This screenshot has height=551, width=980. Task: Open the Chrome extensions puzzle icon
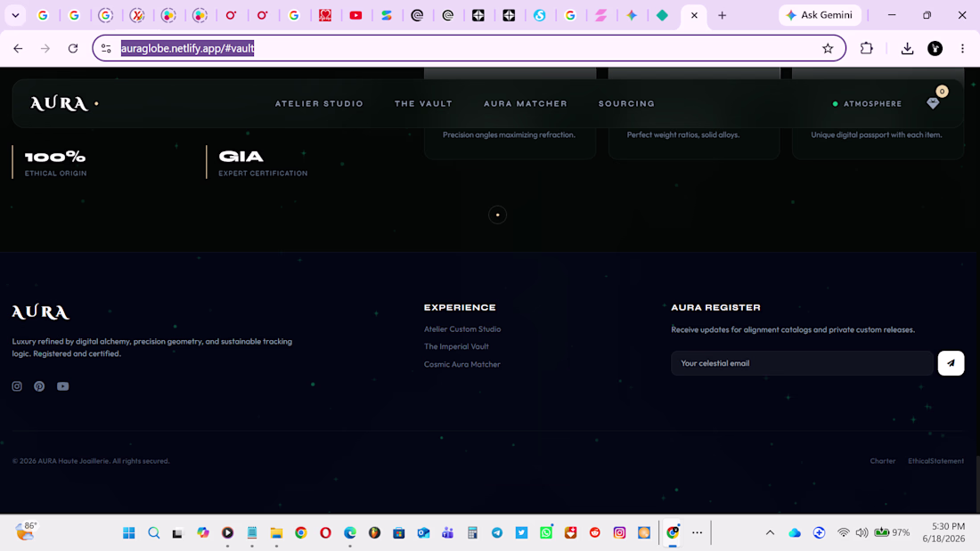click(x=866, y=48)
